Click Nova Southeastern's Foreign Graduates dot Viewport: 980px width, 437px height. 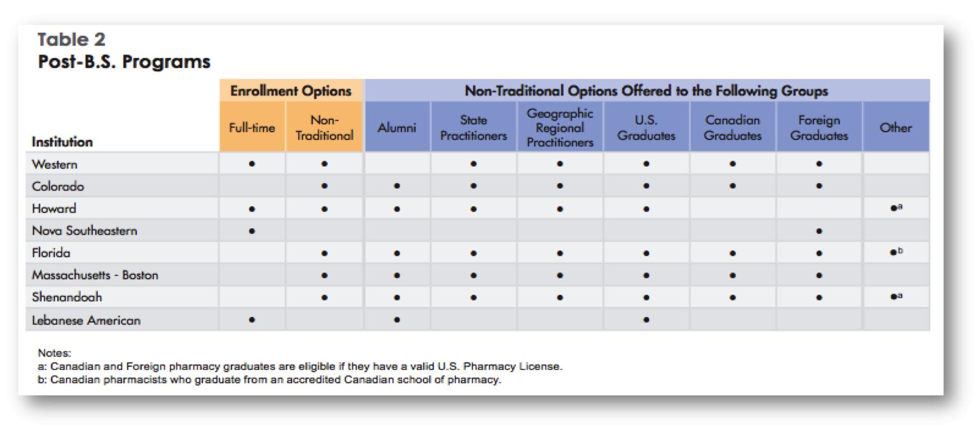click(819, 231)
